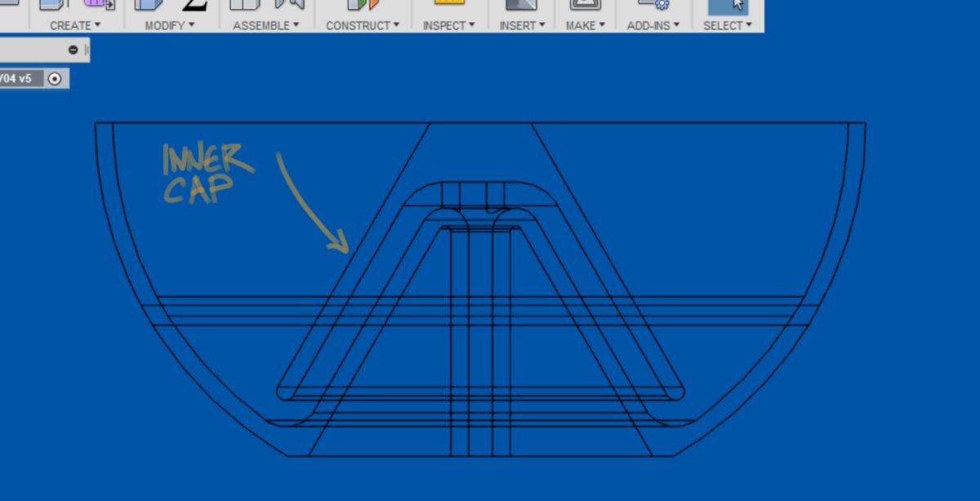Viewport: 980px width, 501px height.
Task: Open the INSERT dropdown menu
Action: point(523,25)
